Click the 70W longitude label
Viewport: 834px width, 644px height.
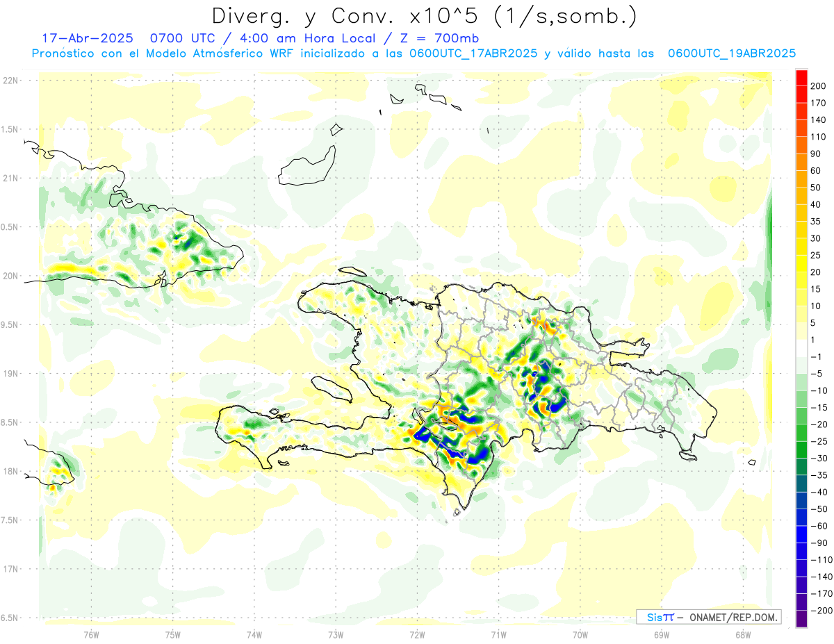(580, 634)
